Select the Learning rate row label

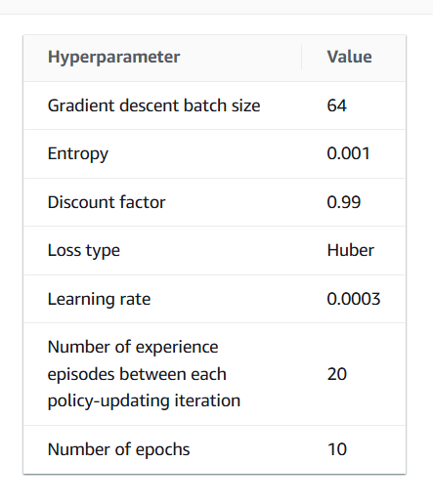coord(99,299)
